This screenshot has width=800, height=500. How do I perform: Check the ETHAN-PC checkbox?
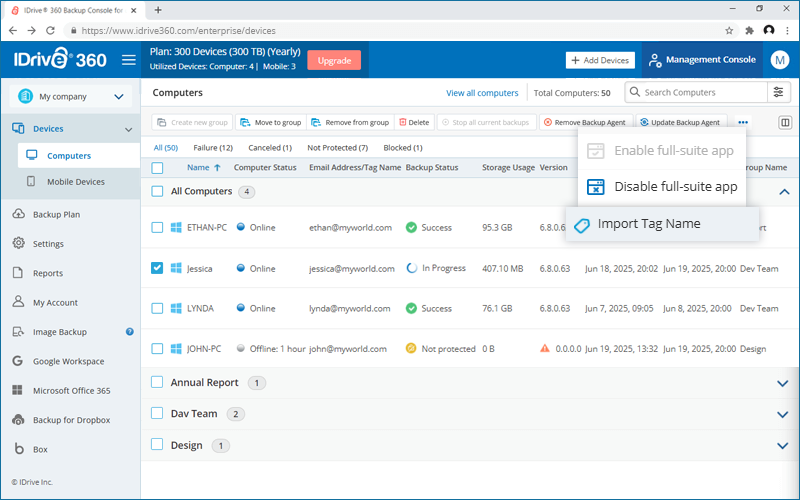point(157,228)
